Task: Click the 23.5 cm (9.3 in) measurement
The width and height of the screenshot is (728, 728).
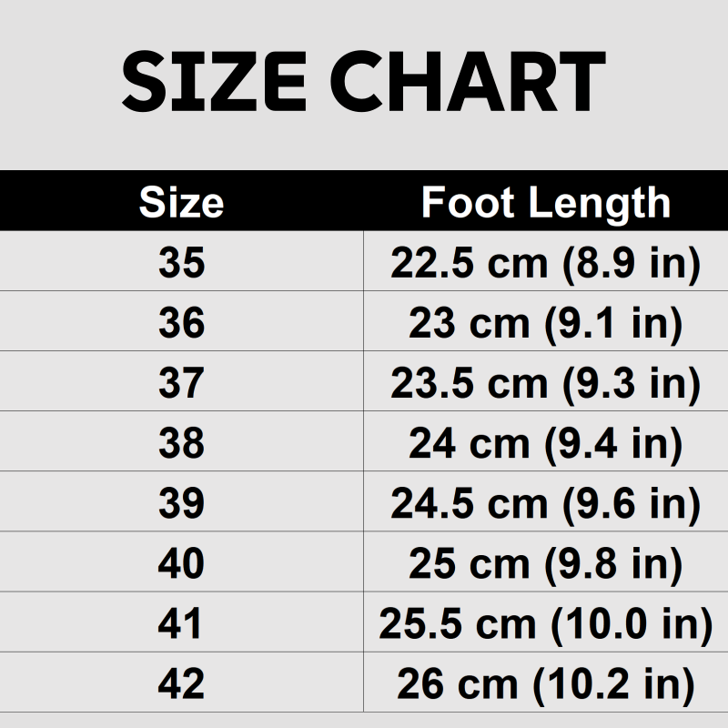Action: 545,383
